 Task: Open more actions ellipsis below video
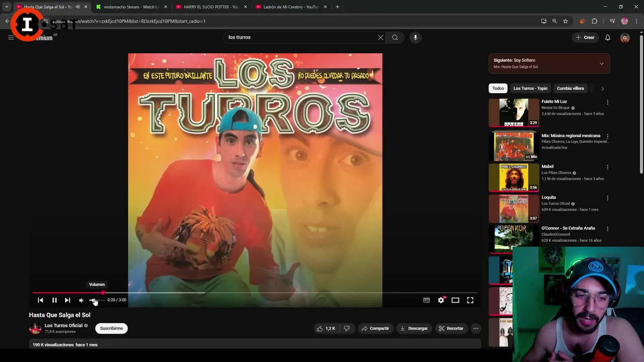click(x=475, y=328)
